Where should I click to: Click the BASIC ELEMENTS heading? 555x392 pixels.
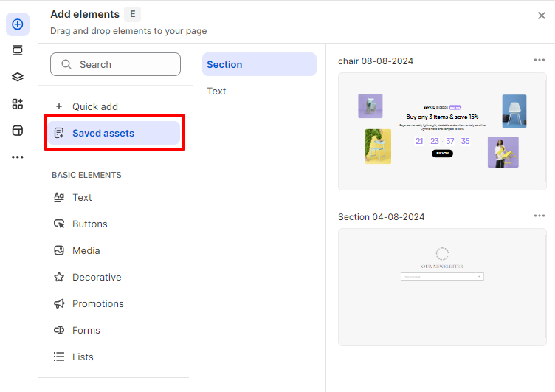pyautogui.click(x=87, y=175)
